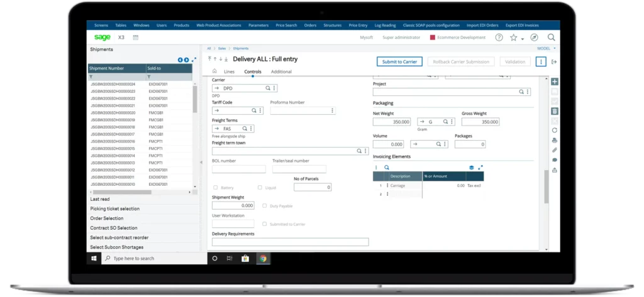Image resolution: width=644 pixels, height=297 pixels.
Task: Click the Validation button
Action: [515, 62]
